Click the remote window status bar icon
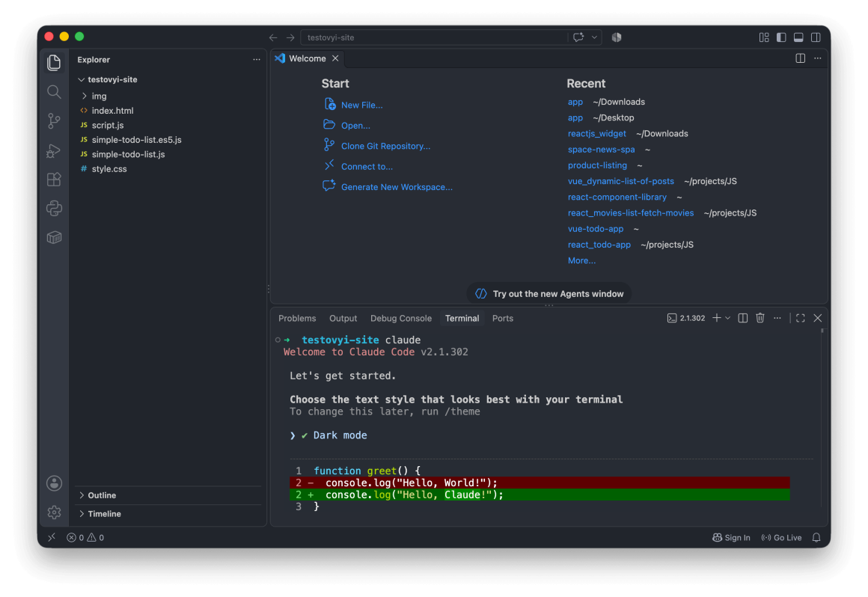 [52, 537]
